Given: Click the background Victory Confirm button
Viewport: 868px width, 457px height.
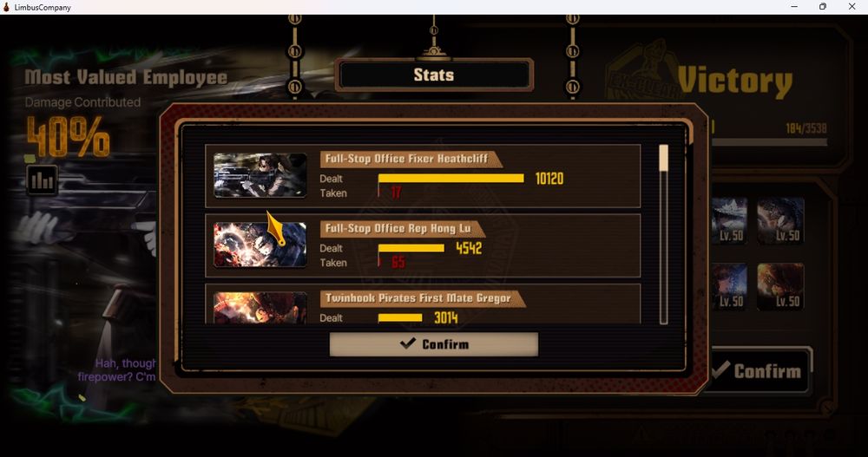Looking at the screenshot, I should click(759, 370).
